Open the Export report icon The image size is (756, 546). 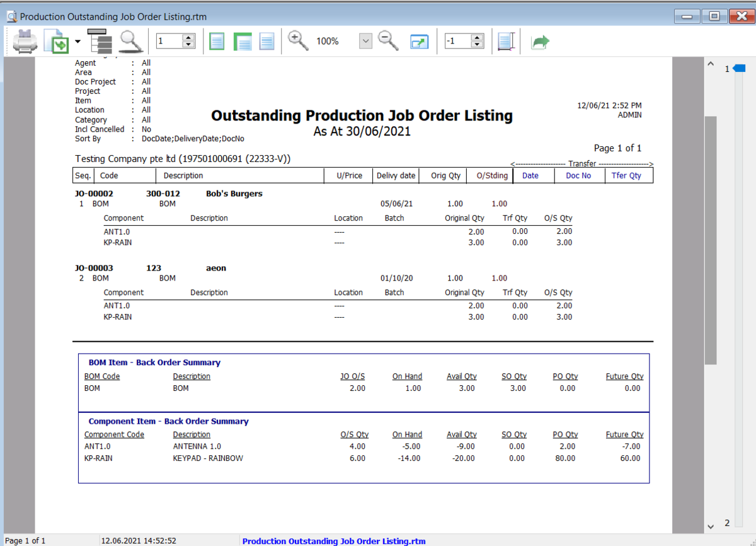click(x=55, y=40)
